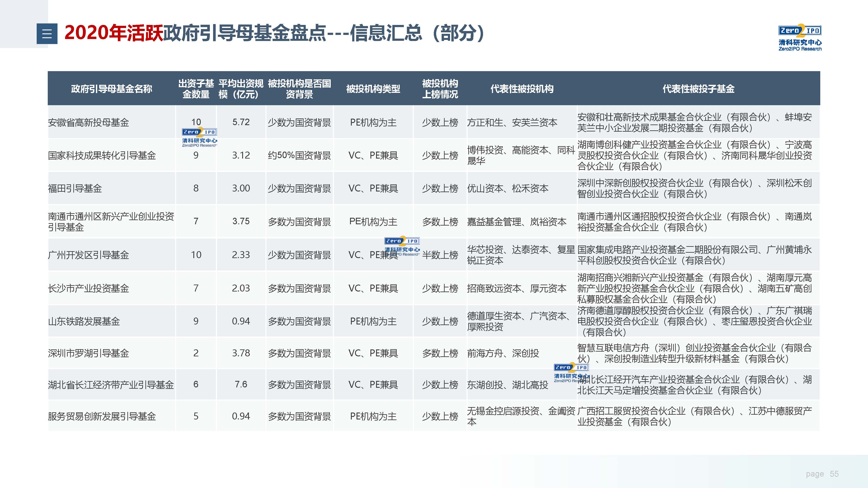The width and height of the screenshot is (868, 488).
Task: Select the 国家科技成果转化引导基金 cell
Action: tap(102, 155)
